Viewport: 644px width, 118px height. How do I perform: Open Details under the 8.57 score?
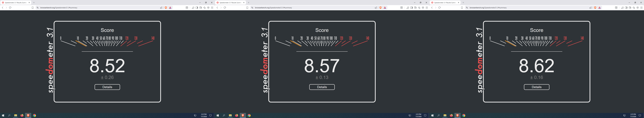pos(322,87)
